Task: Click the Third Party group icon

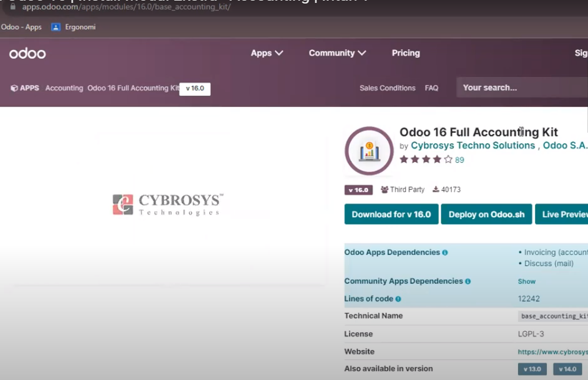Action: point(386,189)
